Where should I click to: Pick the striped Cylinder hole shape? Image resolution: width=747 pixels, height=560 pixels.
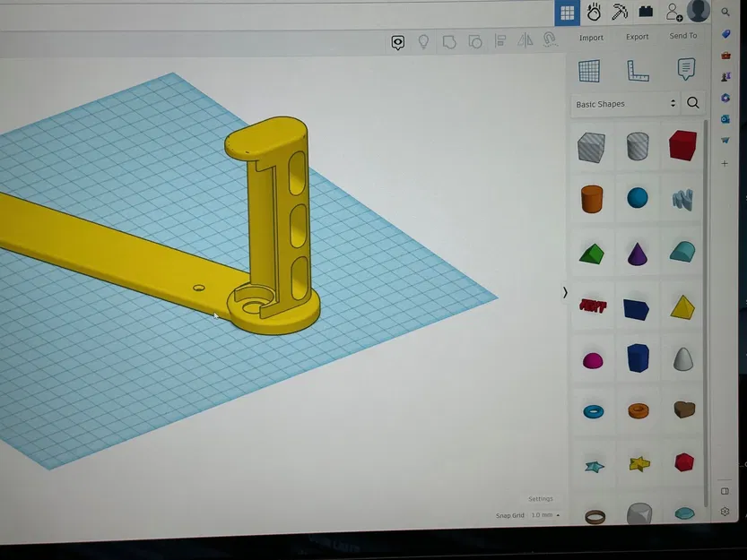click(x=638, y=146)
